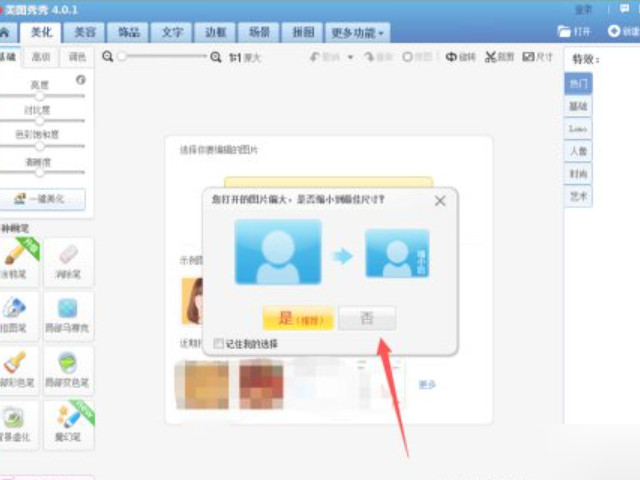Viewport: 640px width, 480px height.
Task: Click the 裁剪 crop scissors tool
Action: [500, 57]
